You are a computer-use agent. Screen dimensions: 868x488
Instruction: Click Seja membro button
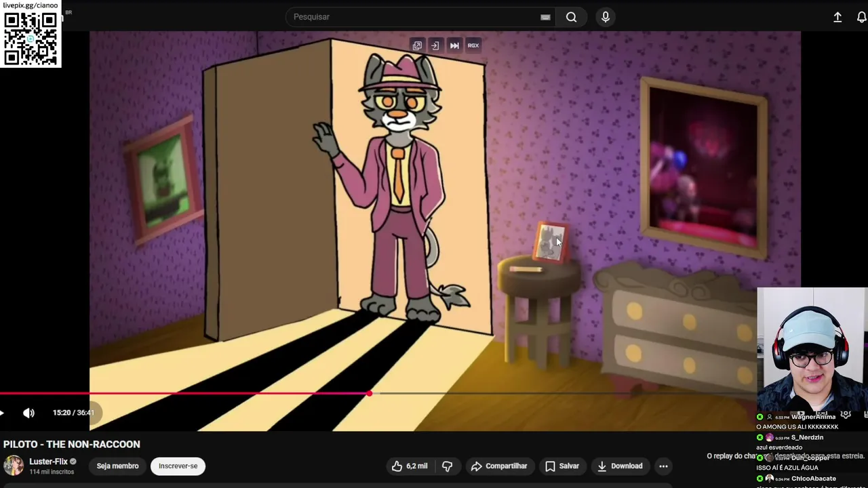(117, 466)
